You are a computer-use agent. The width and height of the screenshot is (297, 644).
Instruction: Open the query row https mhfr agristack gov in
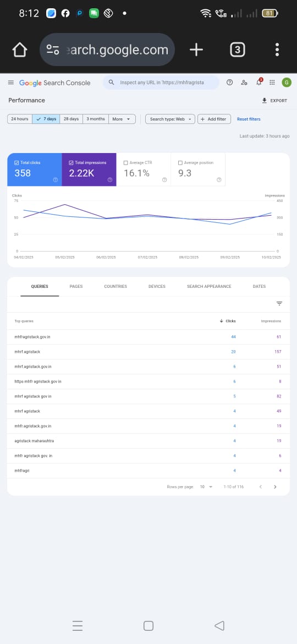148,381
